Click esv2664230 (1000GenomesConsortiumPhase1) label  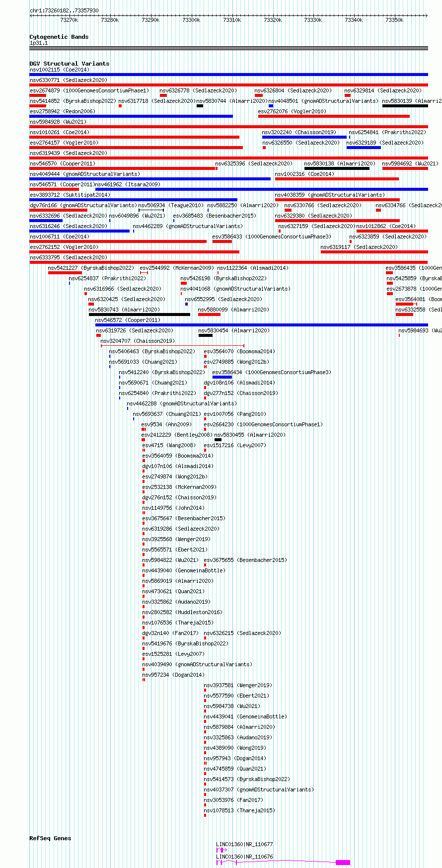point(263,424)
